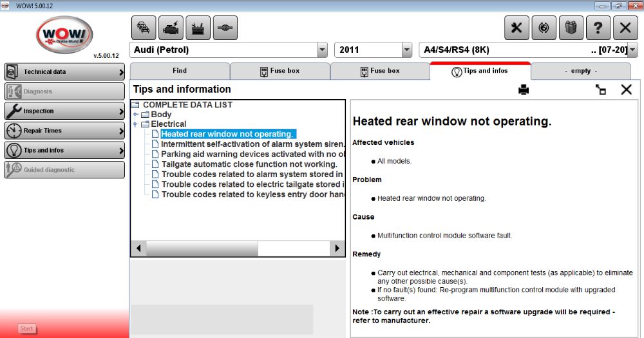Expand the Repair Times arrow chevron

tap(121, 131)
